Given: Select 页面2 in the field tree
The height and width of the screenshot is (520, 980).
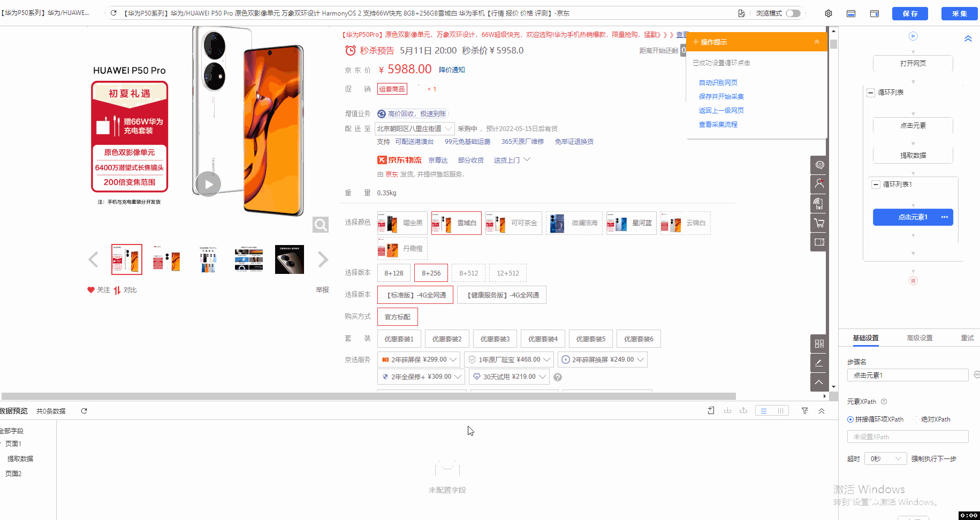Looking at the screenshot, I should (13, 474).
